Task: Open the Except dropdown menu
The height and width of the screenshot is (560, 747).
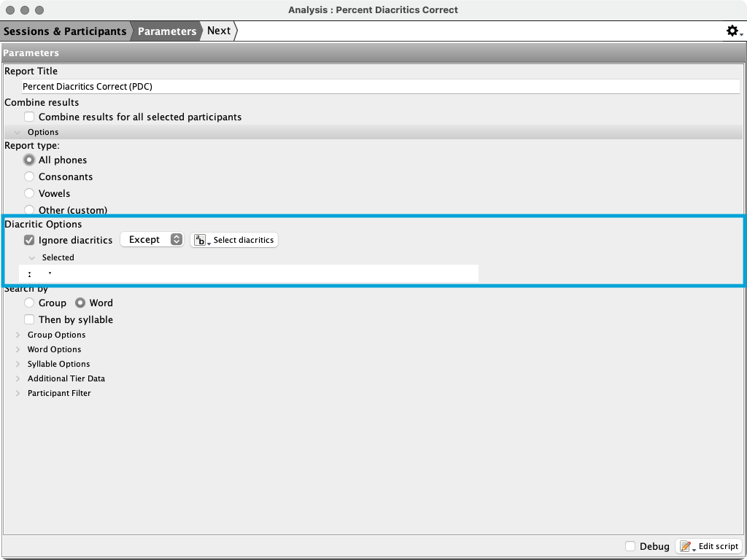Action: (x=152, y=240)
